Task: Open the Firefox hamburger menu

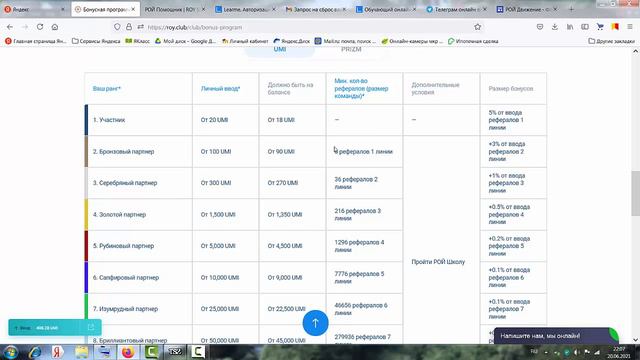Action: click(630, 27)
